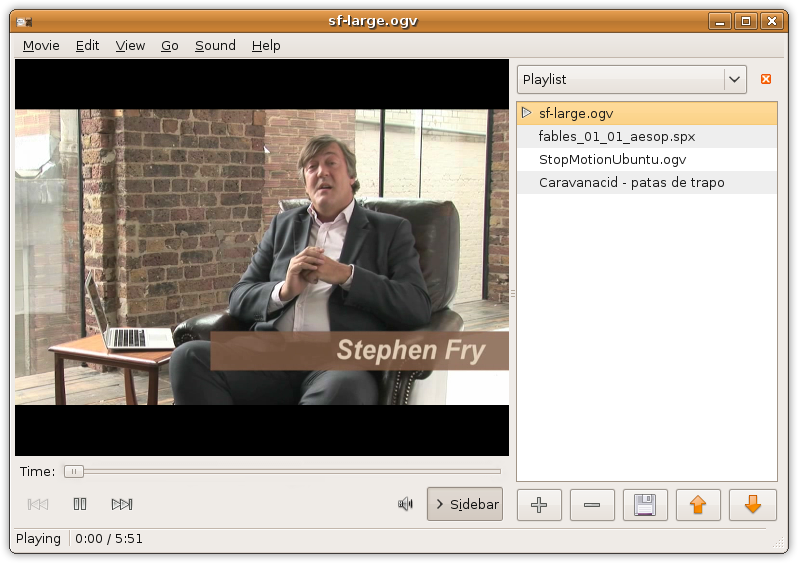Open the Sound menu

click(x=215, y=46)
